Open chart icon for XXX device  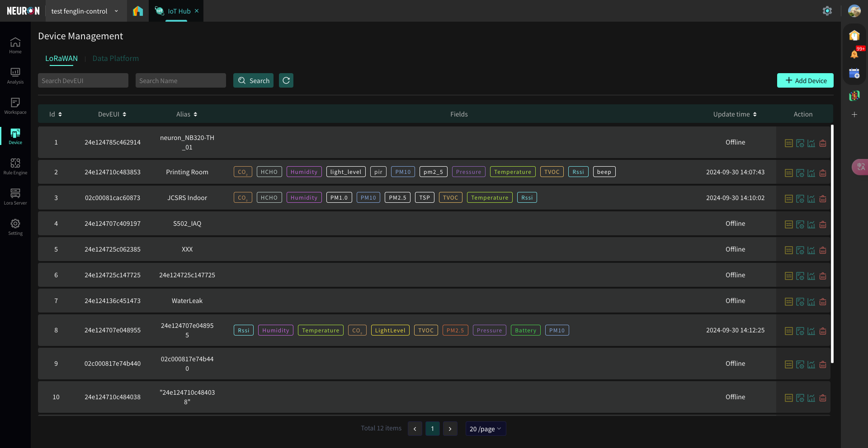[811, 250]
